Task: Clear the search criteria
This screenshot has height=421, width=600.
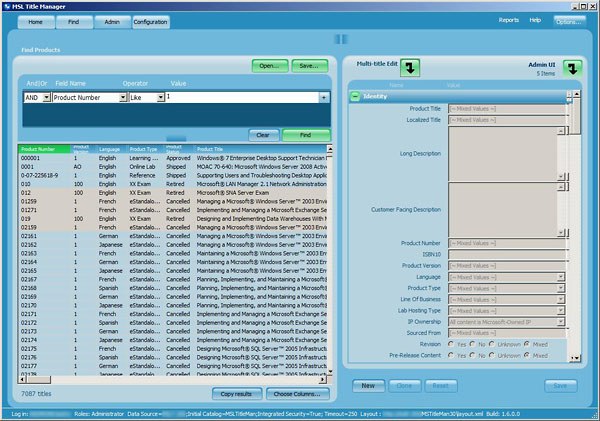Action: pyautogui.click(x=263, y=135)
